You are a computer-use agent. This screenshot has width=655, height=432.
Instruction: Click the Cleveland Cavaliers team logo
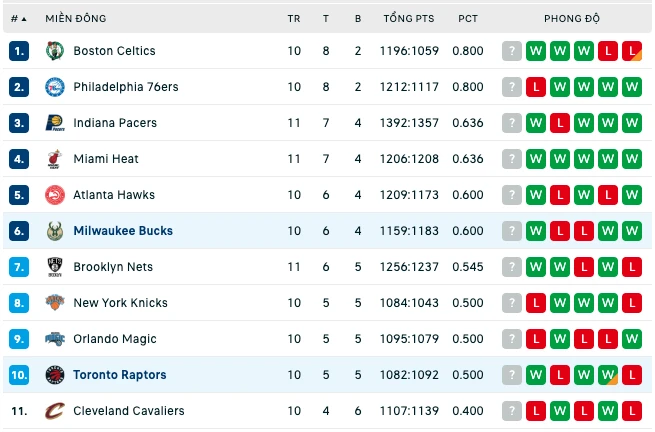click(x=55, y=411)
